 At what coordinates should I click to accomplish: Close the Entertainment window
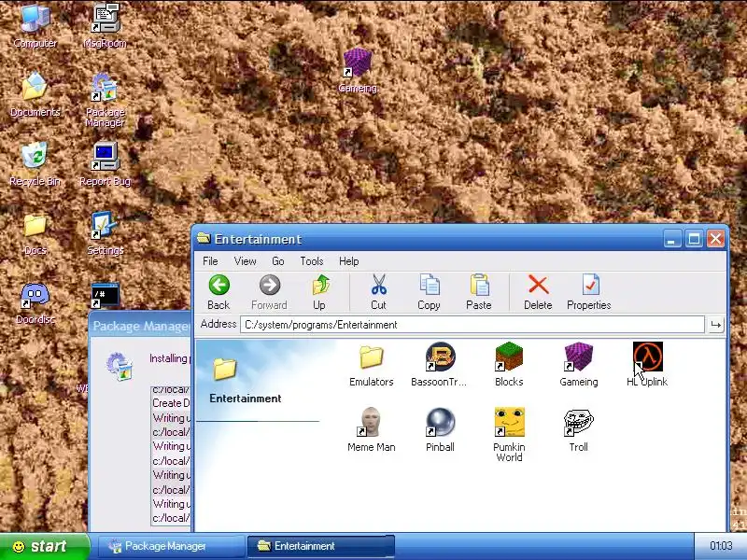(715, 239)
